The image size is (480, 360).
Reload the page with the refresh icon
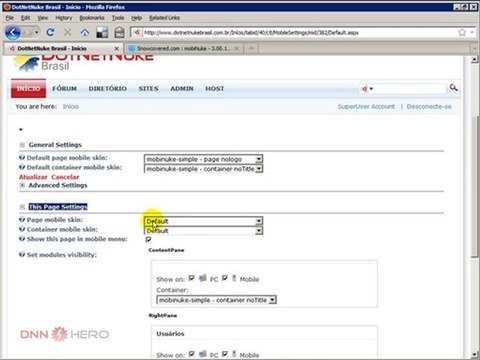(50, 32)
